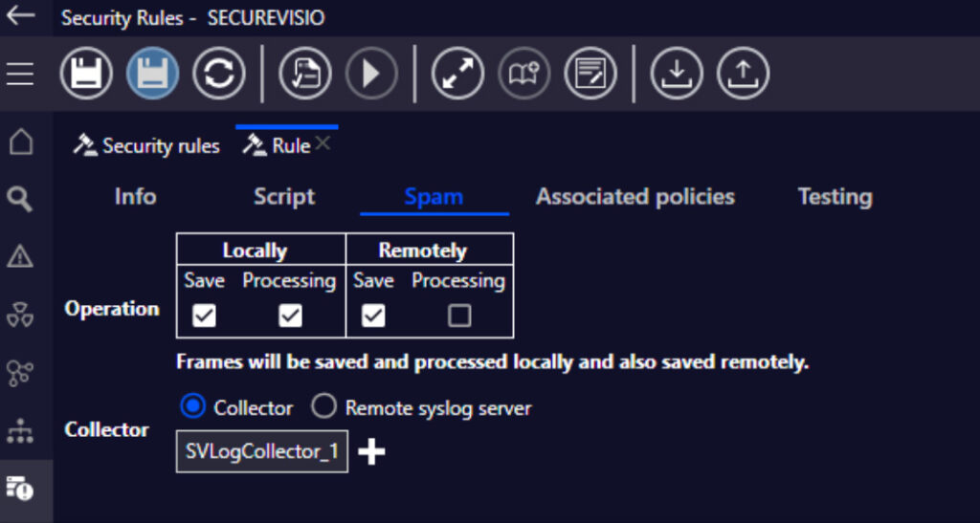This screenshot has height=523, width=980.
Task: Click the first Save toolbar icon
Action: coord(86,74)
